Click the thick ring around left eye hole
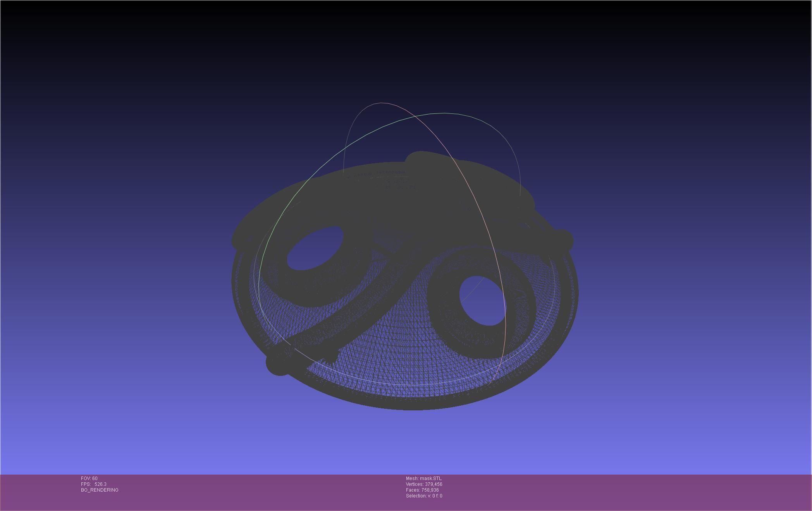The image size is (812, 511). coord(310,288)
